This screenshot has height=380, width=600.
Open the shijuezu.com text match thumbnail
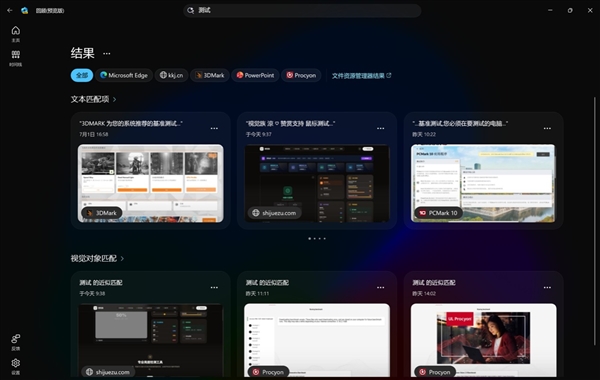(317, 183)
